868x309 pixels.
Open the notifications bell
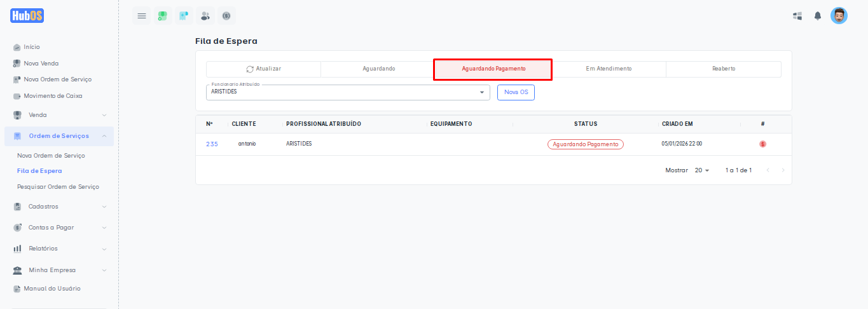(818, 16)
